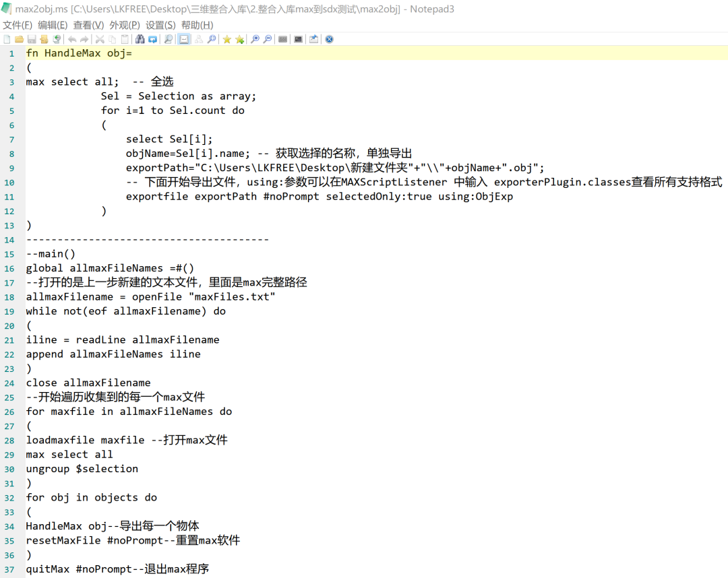This screenshot has width=728, height=578.
Task: Click 'while not(eof allmaxFilename) do' line
Action: click(126, 311)
